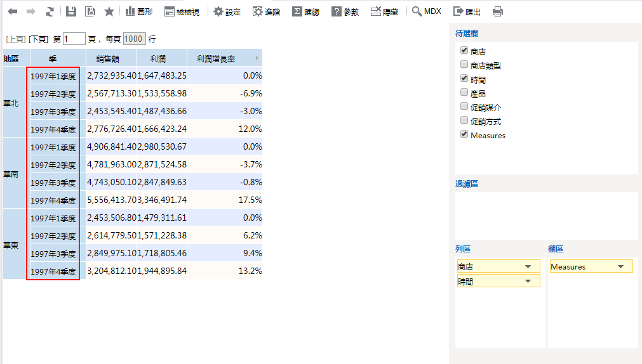The width and height of the screenshot is (642, 364).
Task: Expand the 時間 dropdown in 列區
Action: click(x=528, y=281)
